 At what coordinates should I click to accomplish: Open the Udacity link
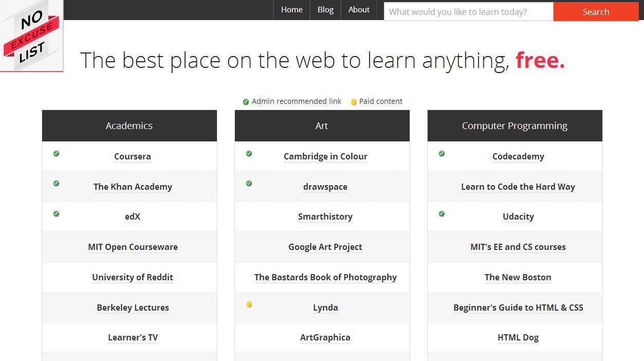coord(518,216)
